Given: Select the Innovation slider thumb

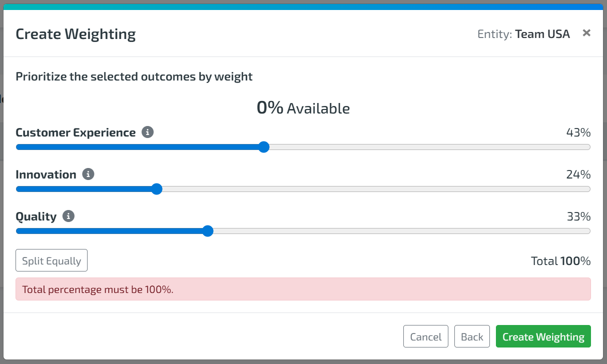Looking at the screenshot, I should tap(157, 189).
